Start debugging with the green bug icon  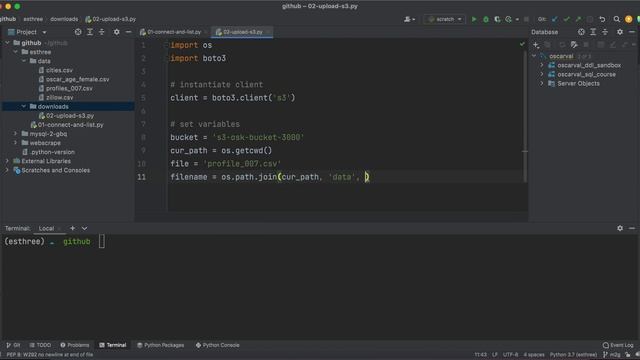tap(486, 19)
